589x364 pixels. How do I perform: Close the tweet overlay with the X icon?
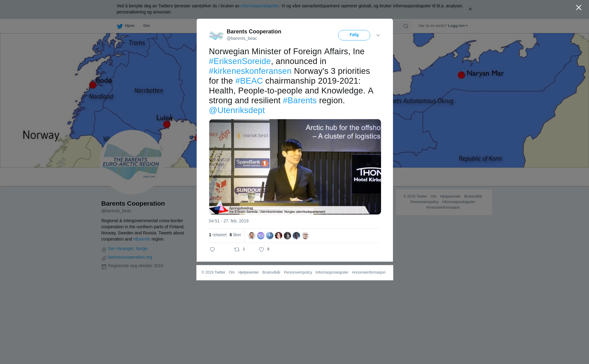pos(579,8)
